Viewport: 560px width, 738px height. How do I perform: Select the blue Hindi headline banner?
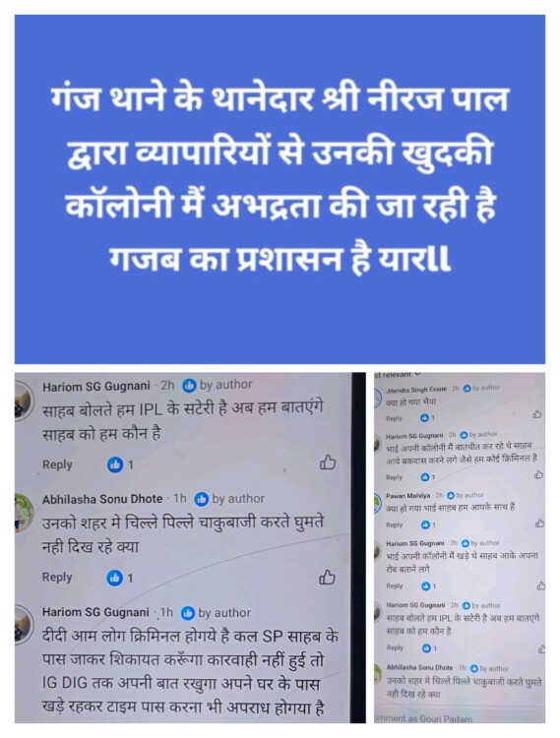280,189
